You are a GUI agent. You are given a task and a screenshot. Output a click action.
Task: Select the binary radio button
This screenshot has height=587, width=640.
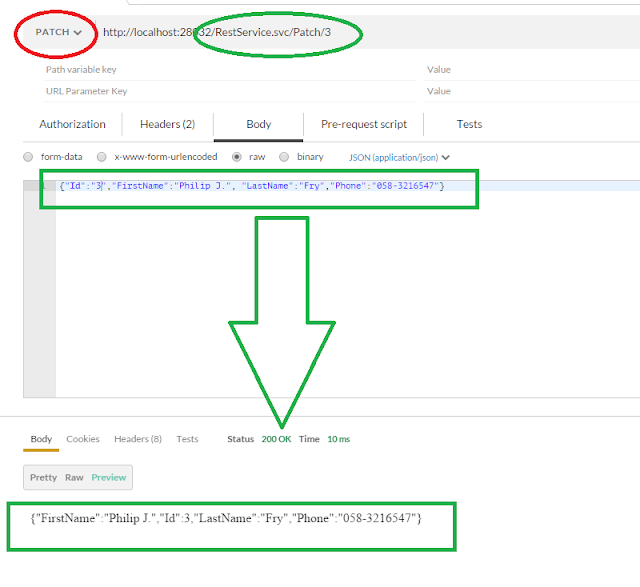[x=284, y=157]
